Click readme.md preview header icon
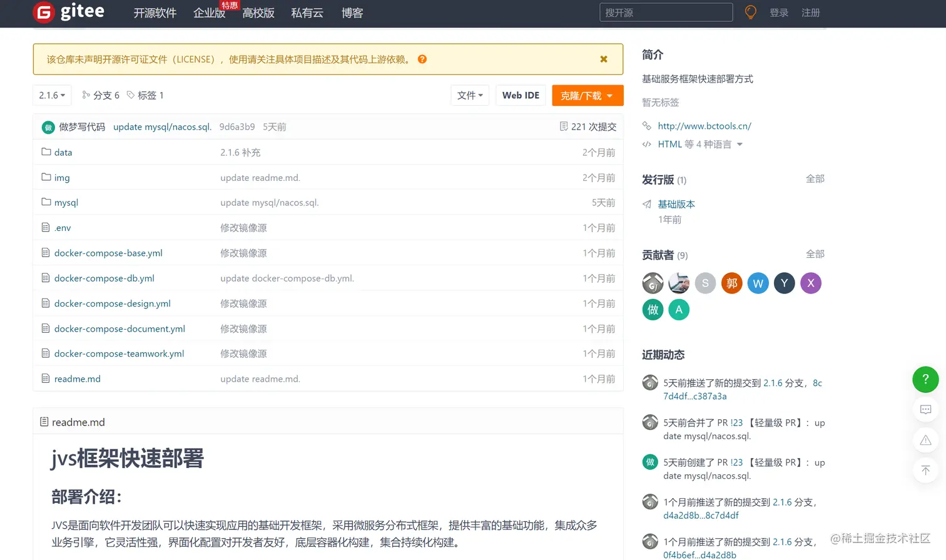The height and width of the screenshot is (560, 946). click(x=44, y=422)
